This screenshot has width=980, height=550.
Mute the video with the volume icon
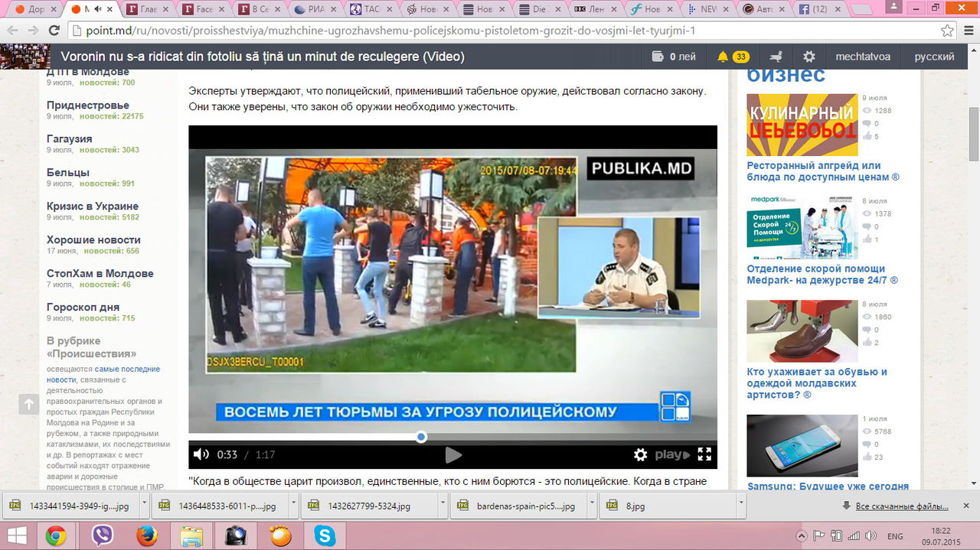(x=201, y=454)
